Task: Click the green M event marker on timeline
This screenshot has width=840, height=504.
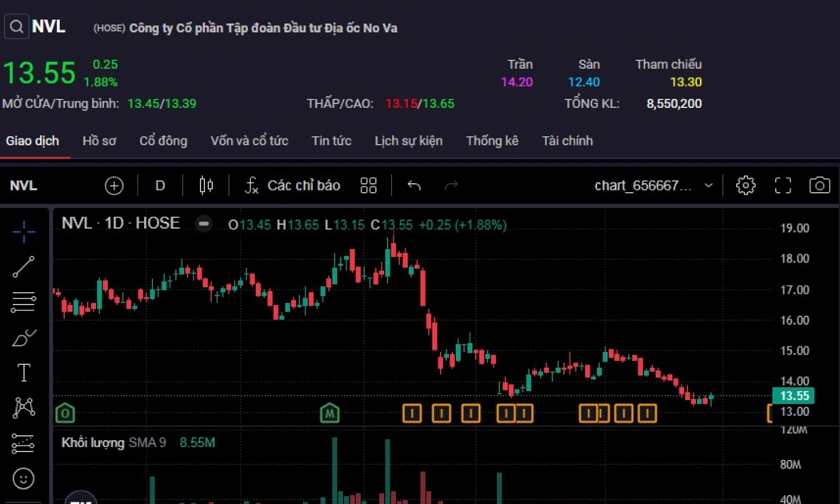Action: pos(330,413)
